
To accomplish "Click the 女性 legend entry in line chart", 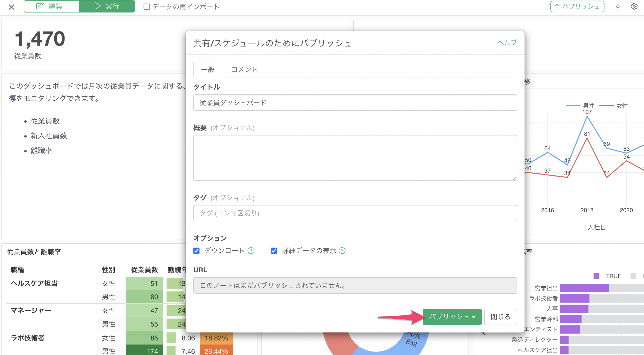I will [x=613, y=106].
